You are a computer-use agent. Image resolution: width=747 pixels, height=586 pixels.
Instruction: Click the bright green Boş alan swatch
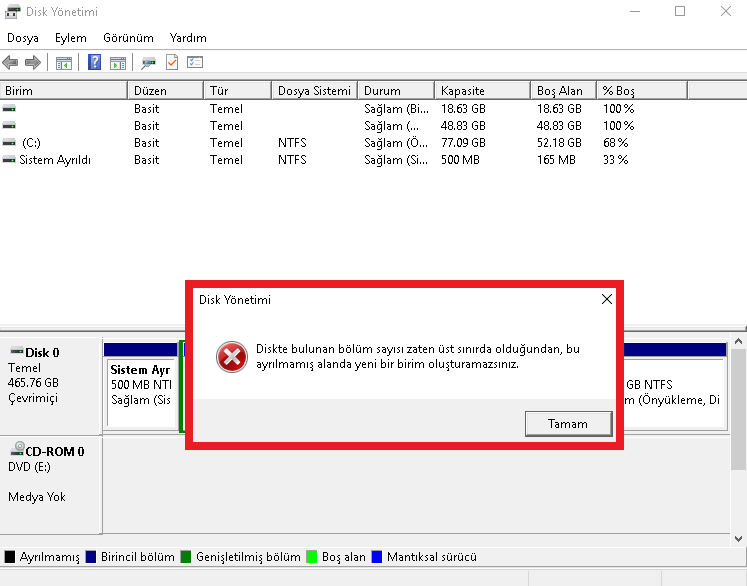click(312, 556)
